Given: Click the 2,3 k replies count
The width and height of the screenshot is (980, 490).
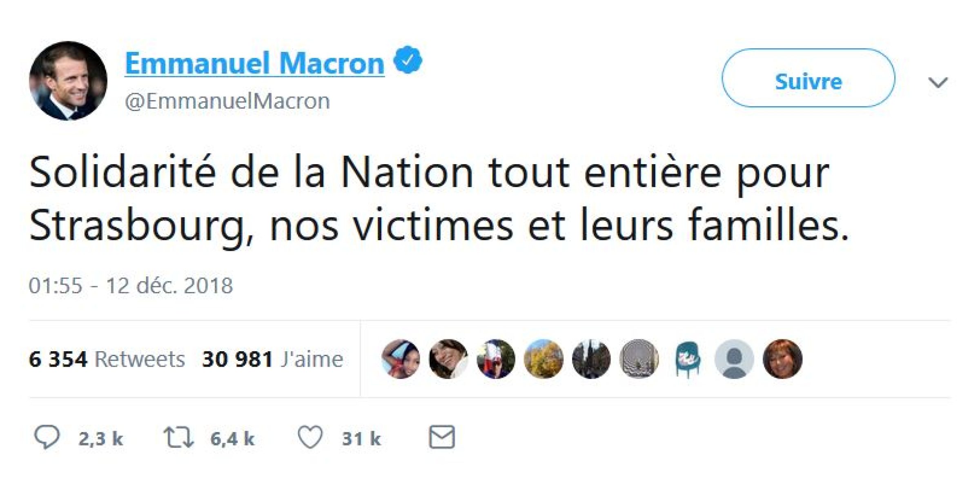Looking at the screenshot, I should (x=100, y=439).
